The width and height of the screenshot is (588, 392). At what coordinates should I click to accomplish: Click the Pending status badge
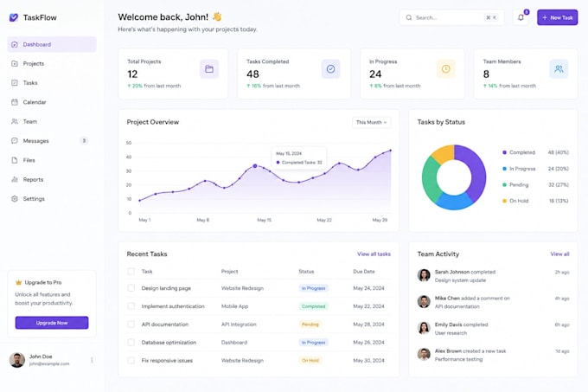tap(310, 325)
